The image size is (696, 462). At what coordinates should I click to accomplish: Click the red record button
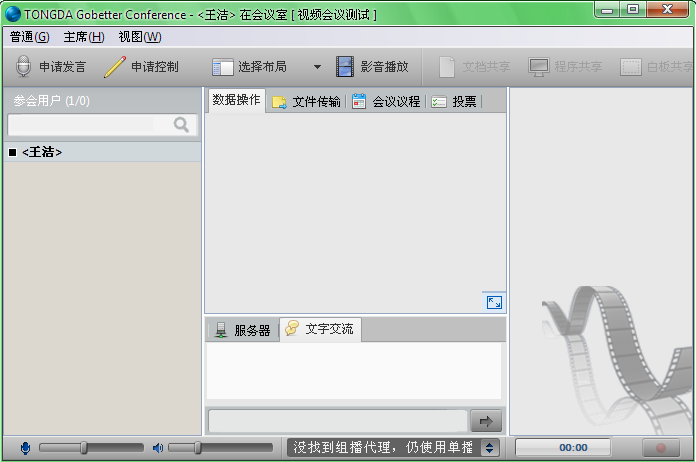[x=660, y=448]
